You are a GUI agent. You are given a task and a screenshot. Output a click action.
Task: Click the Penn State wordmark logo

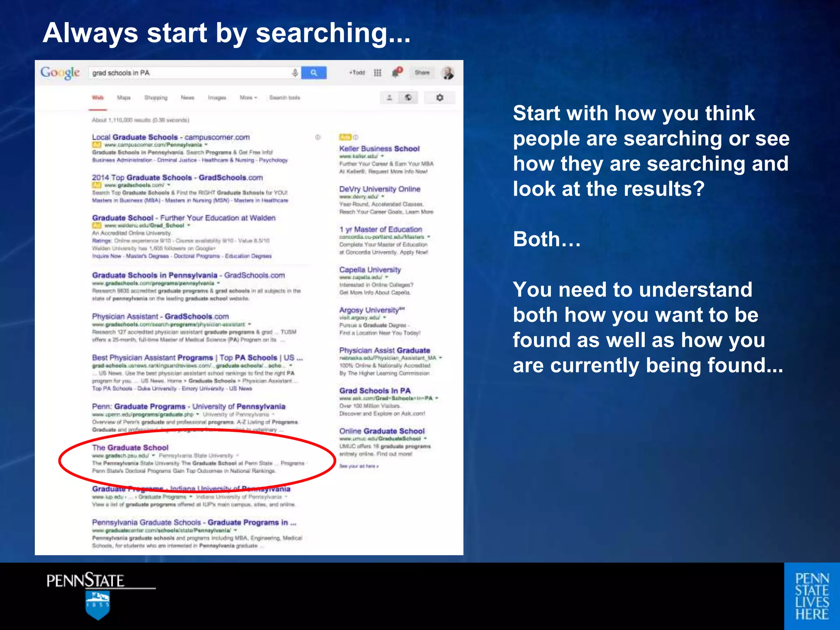(x=85, y=581)
